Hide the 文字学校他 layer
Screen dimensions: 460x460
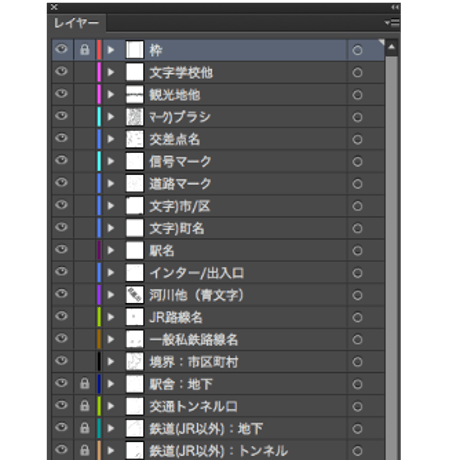tap(62, 71)
